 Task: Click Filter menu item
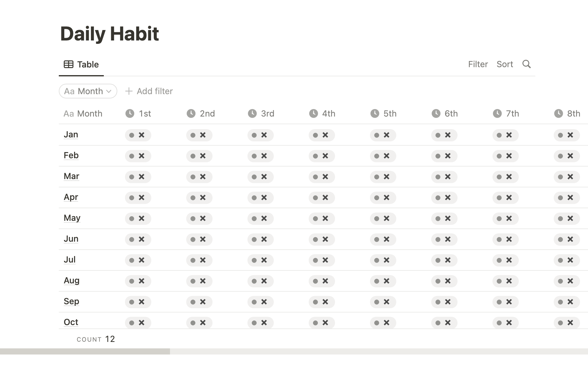477,64
